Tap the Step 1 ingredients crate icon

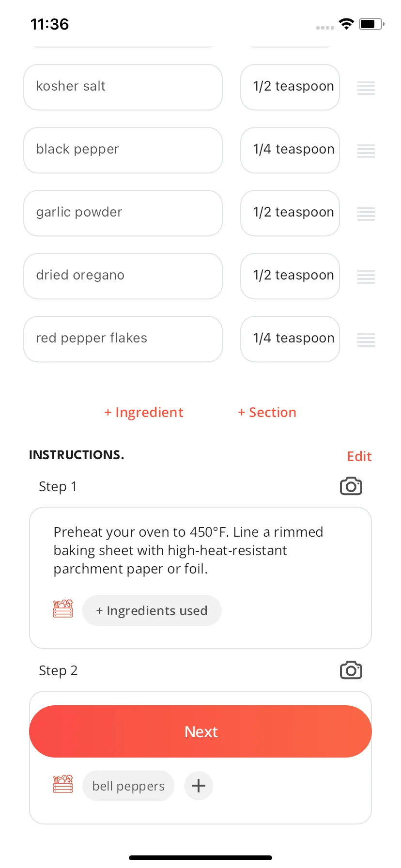coord(63,609)
